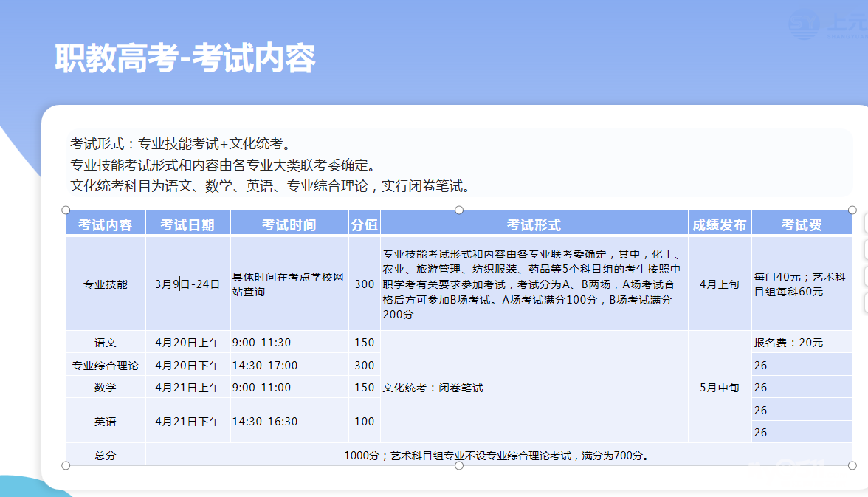Click the 文化统考：闭卷笔试 cell
Image resolution: width=868 pixels, height=497 pixels.
point(534,388)
